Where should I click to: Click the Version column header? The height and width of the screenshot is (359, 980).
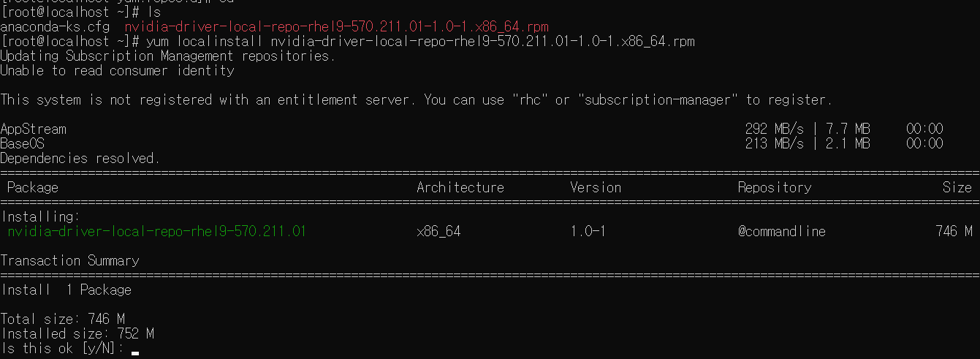click(596, 188)
